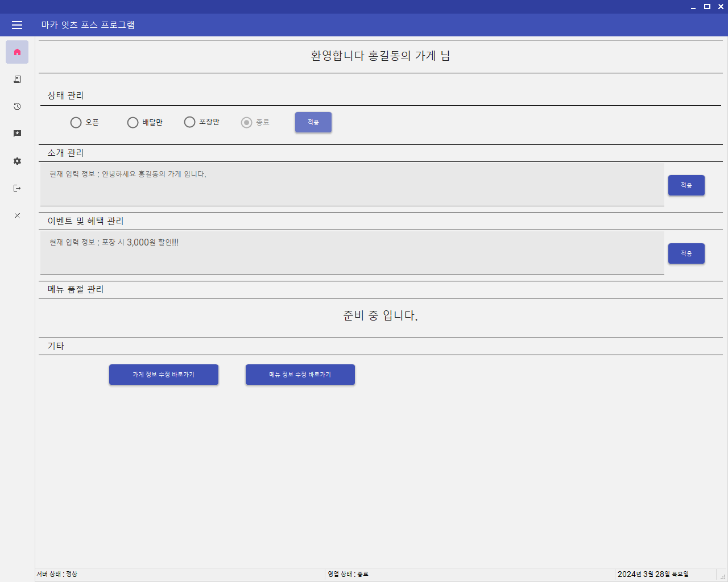This screenshot has width=728, height=582.
Task: Select the 오픈 radio button
Action: coord(76,123)
